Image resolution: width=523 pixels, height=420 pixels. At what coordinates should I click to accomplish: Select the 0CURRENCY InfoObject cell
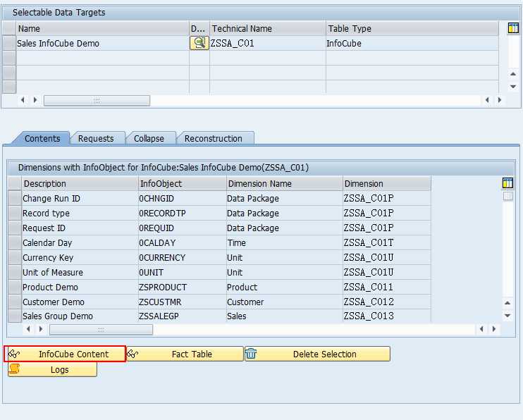[x=182, y=257]
